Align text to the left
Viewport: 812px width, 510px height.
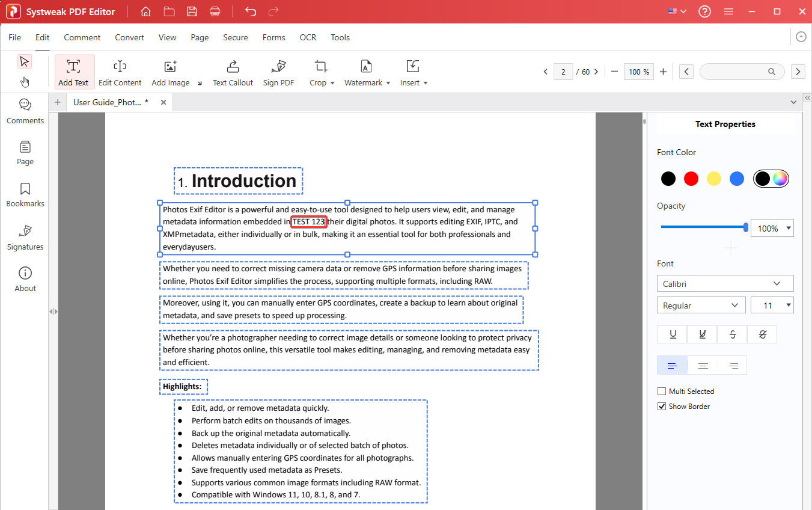[x=673, y=365]
